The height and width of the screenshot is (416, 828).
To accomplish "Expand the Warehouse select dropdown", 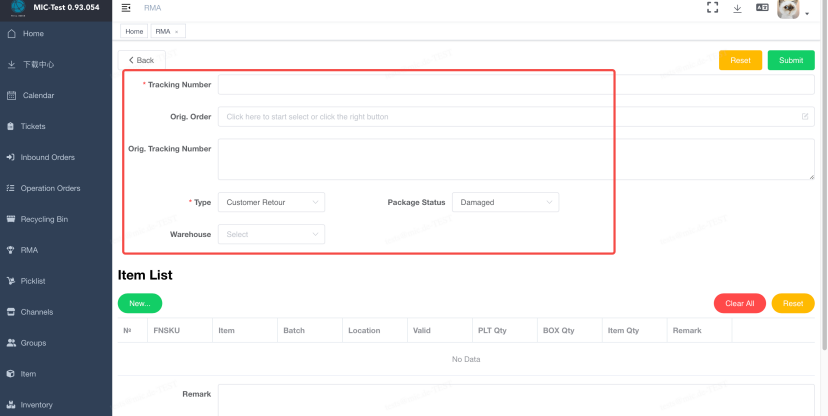I will click(271, 235).
